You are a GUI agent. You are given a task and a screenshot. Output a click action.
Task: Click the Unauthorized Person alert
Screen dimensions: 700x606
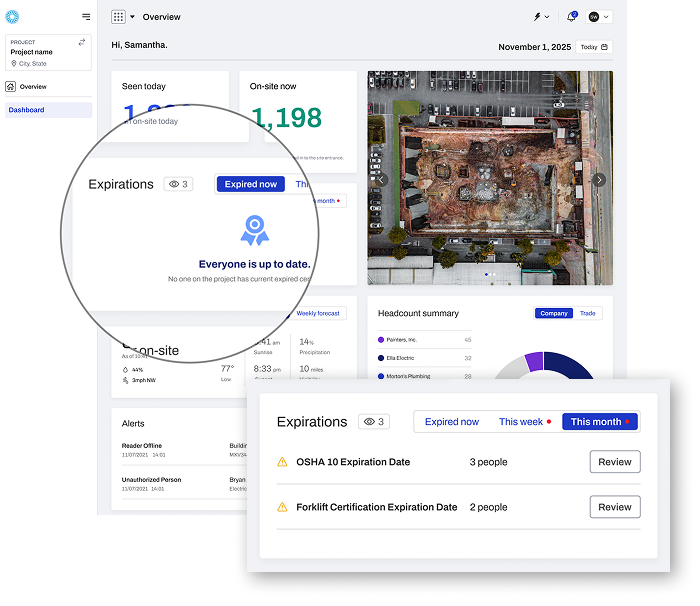click(183, 484)
